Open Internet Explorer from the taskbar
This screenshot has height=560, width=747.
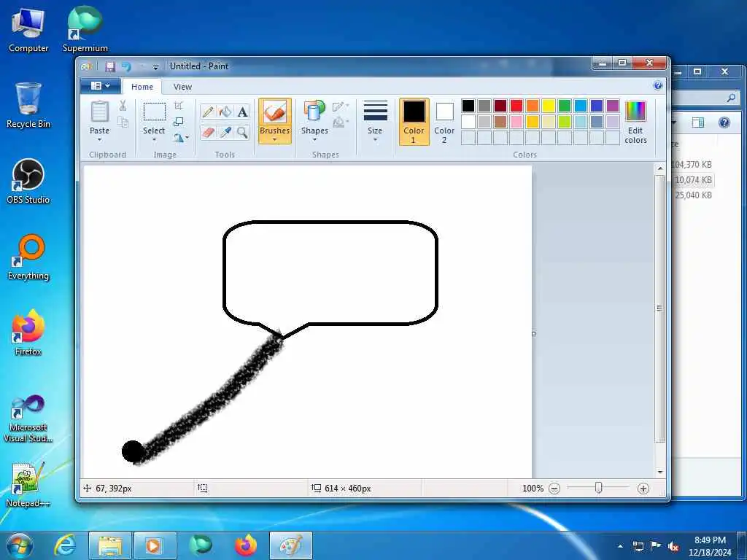65,545
